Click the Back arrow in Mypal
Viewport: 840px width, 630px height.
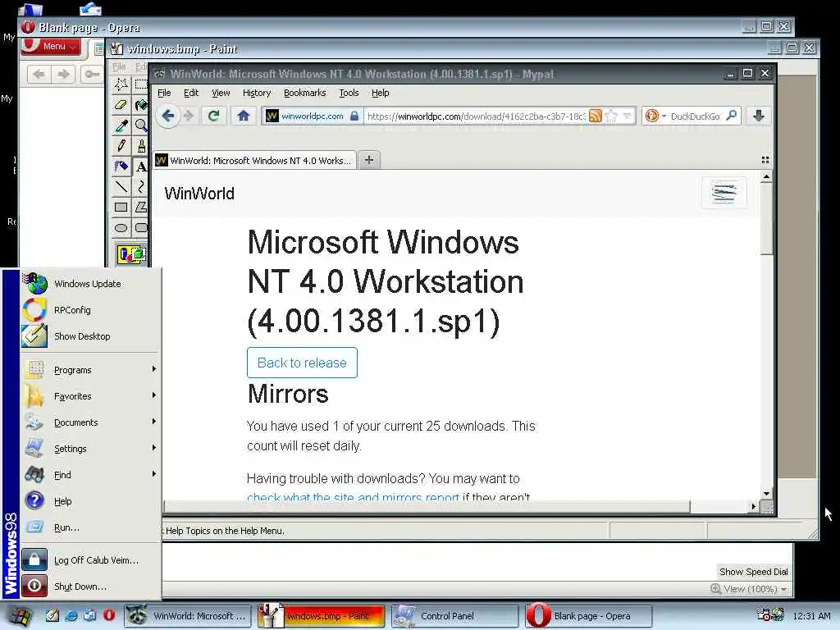(x=168, y=116)
